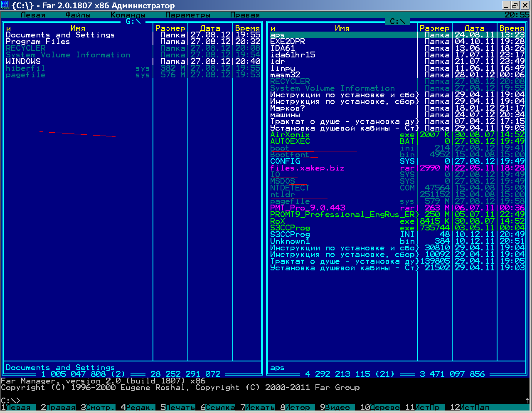
Task: Click the G:\ path title of left panel
Action: click(x=133, y=21)
